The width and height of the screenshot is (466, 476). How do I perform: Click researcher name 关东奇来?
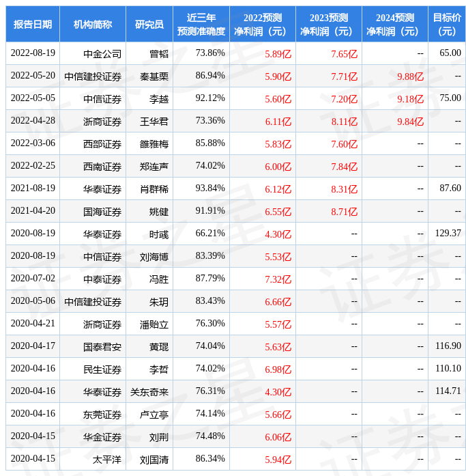coord(149,392)
